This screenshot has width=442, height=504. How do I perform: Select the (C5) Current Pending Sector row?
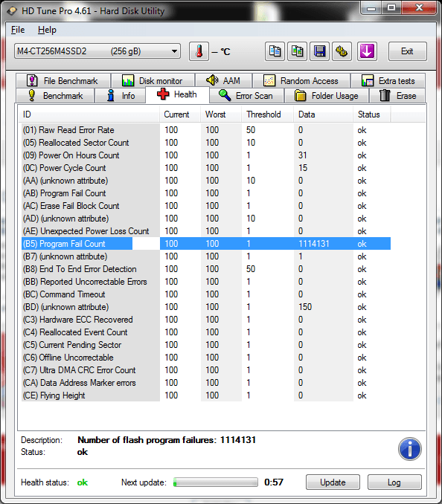(x=206, y=345)
